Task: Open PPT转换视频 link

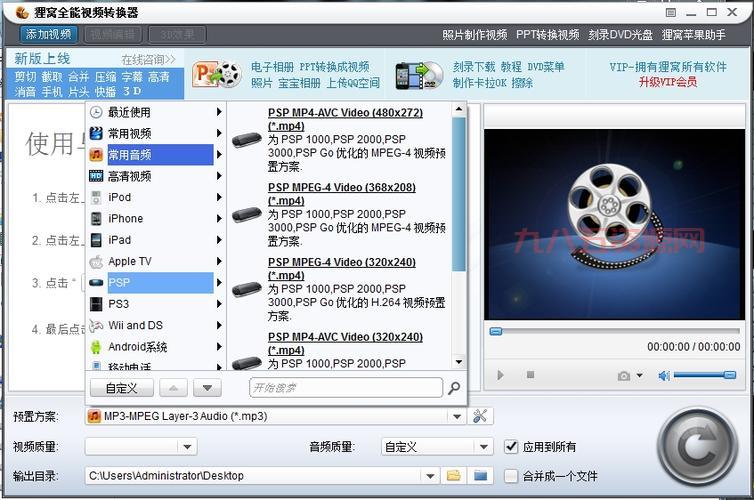Action: coord(547,35)
